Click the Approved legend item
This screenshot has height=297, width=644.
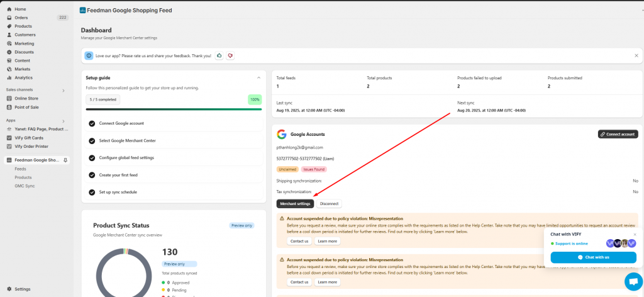point(176,283)
